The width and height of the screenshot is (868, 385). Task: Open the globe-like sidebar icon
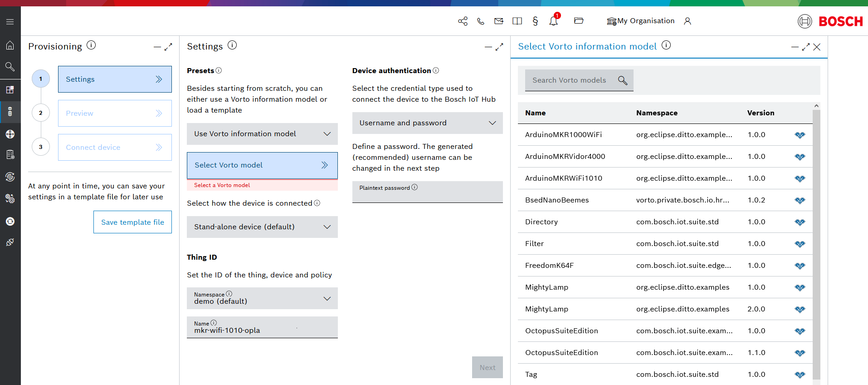[x=10, y=134]
